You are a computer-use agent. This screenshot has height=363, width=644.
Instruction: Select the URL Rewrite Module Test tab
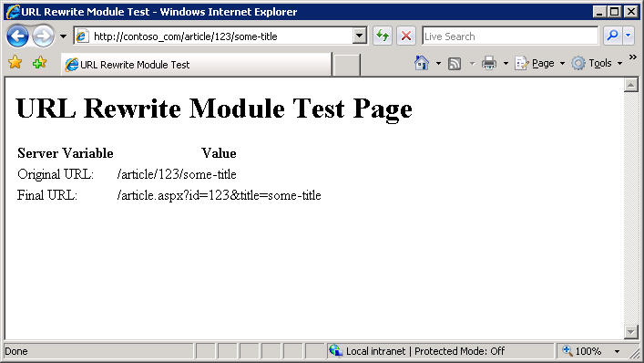point(197,65)
